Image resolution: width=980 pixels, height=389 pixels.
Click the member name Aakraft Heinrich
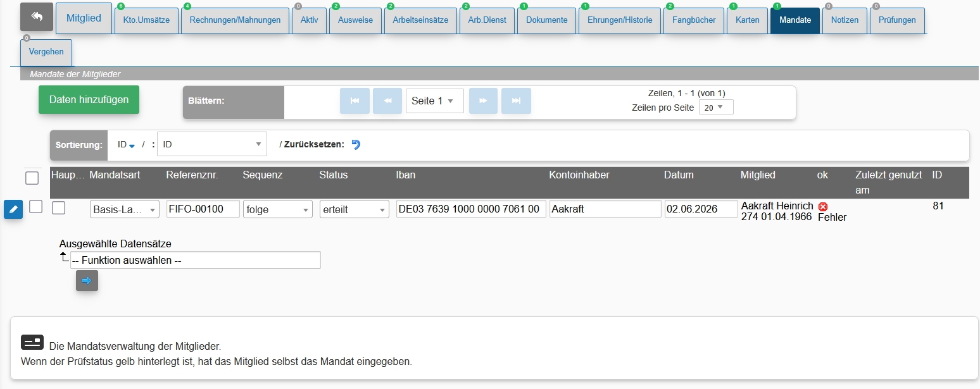click(x=777, y=206)
